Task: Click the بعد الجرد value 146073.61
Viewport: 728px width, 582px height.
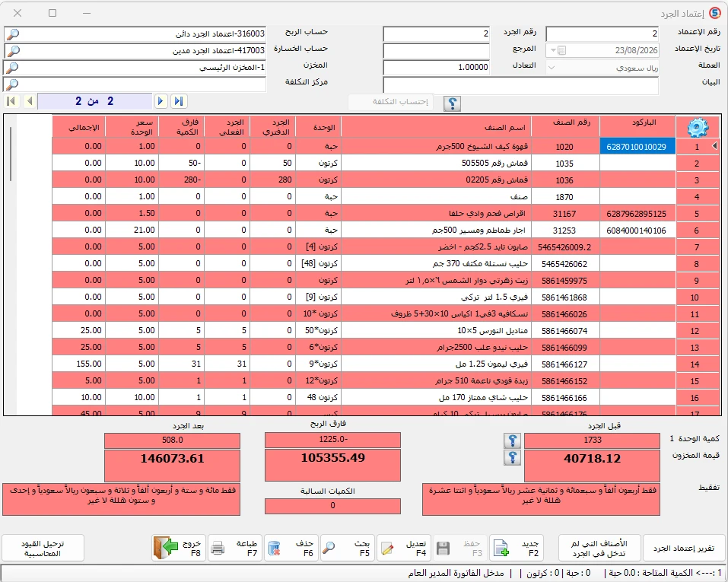Action: click(172, 465)
